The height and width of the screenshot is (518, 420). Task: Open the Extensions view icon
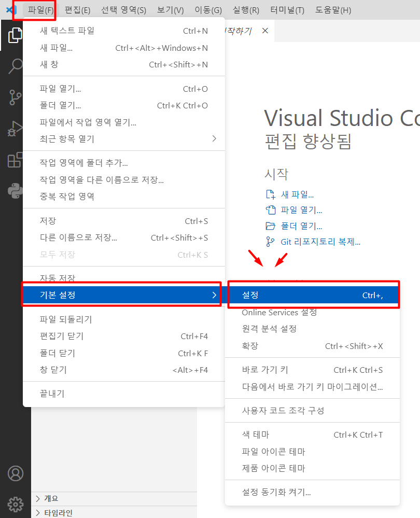click(15, 160)
